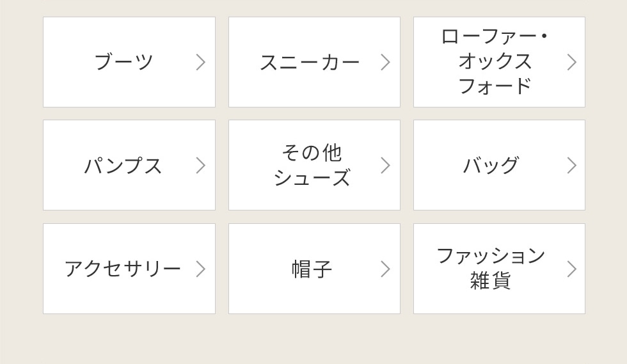Screen dimensions: 627x364
Task: Go to the パンプス category label
Action: [123, 166]
